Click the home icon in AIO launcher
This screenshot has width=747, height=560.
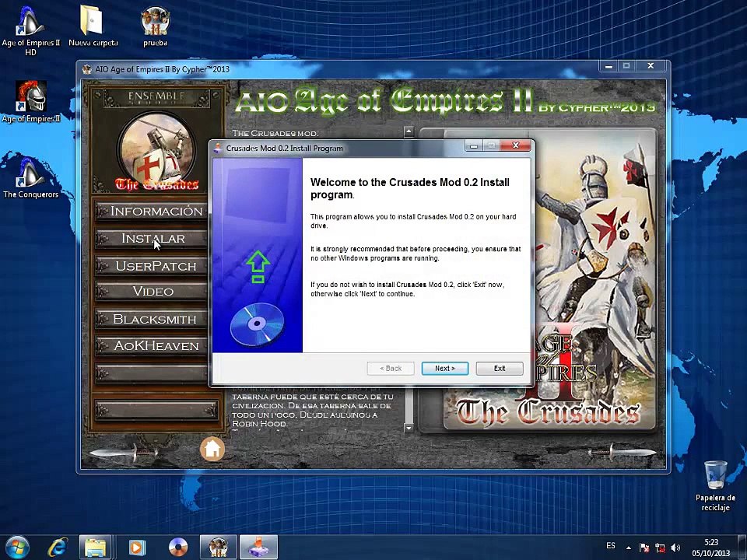coord(212,449)
